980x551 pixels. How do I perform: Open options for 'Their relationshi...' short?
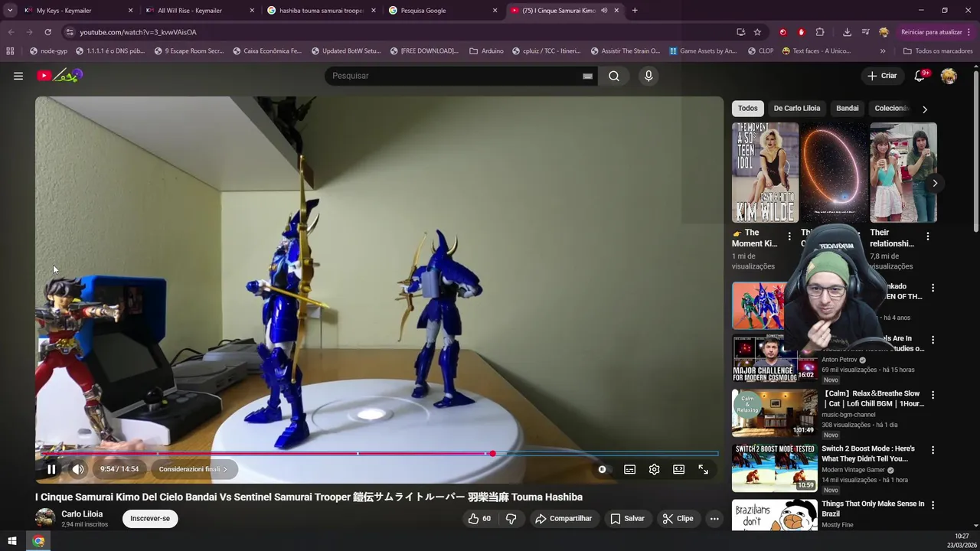(x=927, y=236)
